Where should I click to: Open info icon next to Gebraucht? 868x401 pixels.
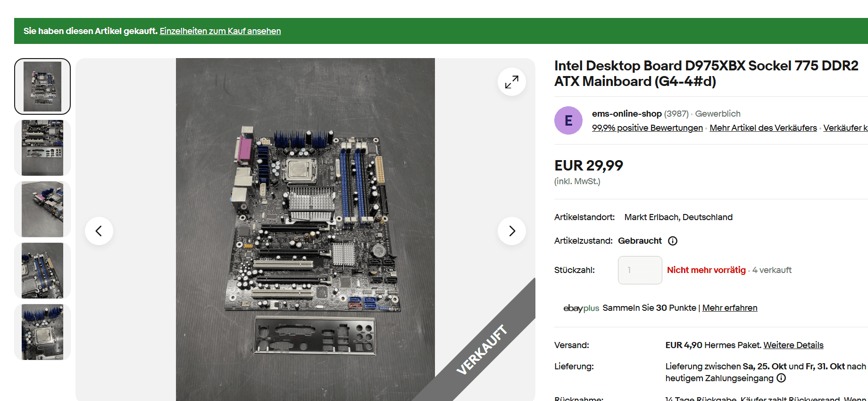pos(673,241)
